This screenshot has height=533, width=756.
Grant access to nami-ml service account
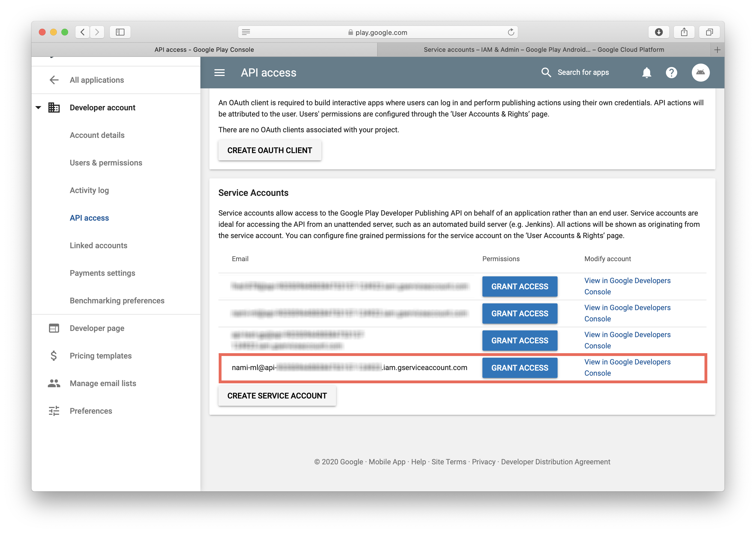click(x=520, y=368)
